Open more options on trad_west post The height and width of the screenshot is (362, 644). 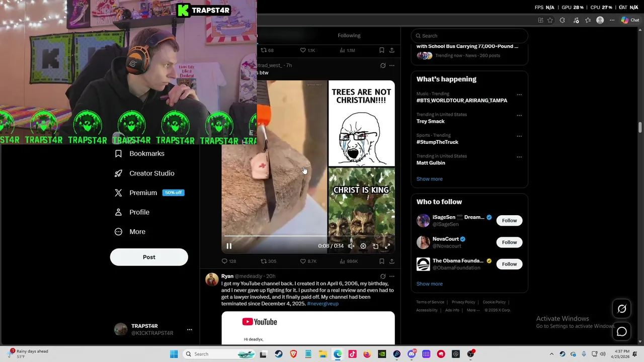392,65
